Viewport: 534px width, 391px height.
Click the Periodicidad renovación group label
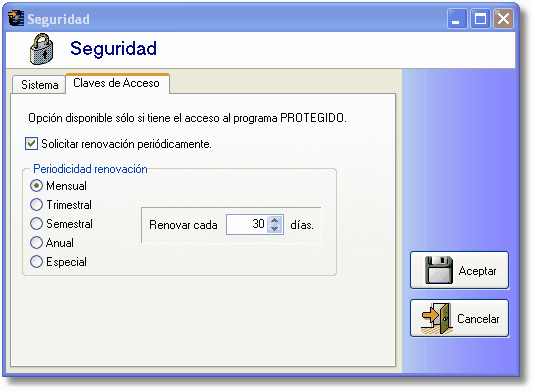[90, 169]
